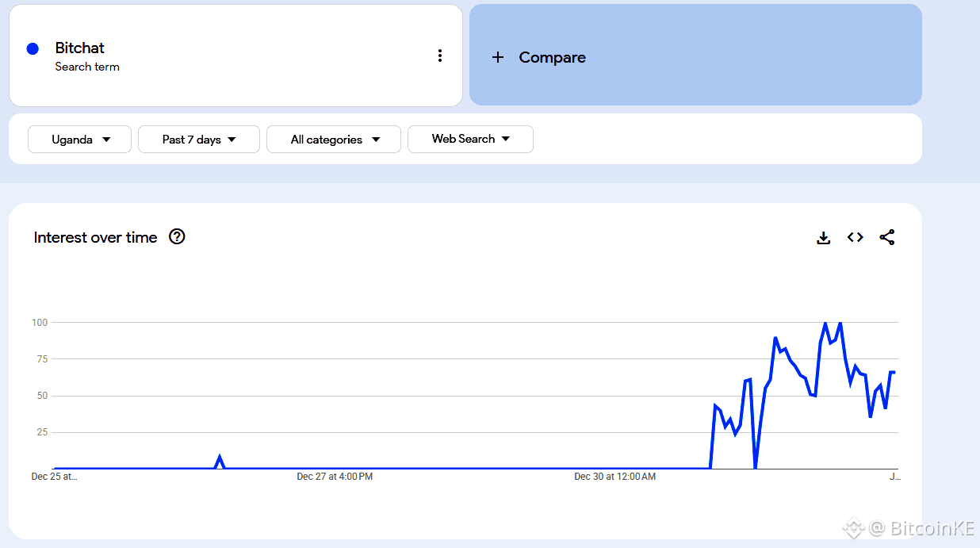980x548 pixels.
Task: Click the plus icon beside Compare
Action: pyautogui.click(x=498, y=57)
